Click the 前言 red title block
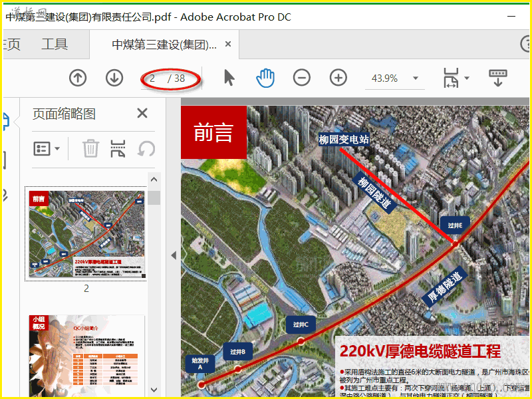Viewport: 532px width, 399px height. (x=213, y=132)
